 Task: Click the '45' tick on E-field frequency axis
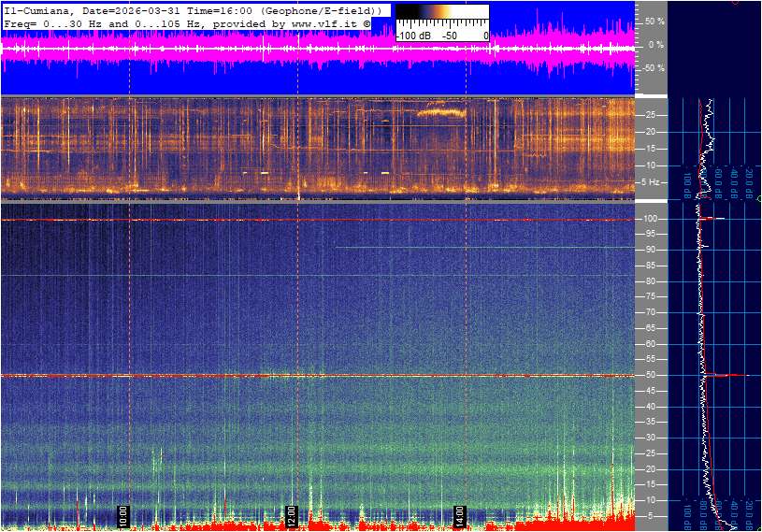[650, 391]
